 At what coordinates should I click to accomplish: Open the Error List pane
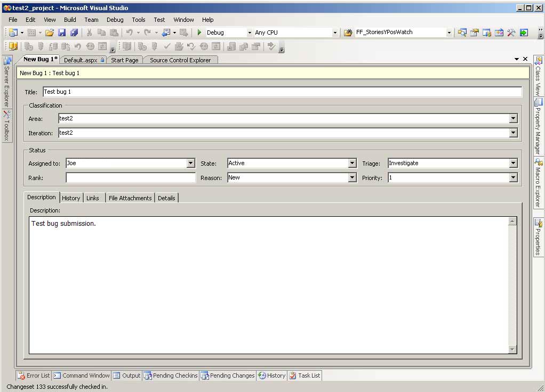[x=34, y=375]
